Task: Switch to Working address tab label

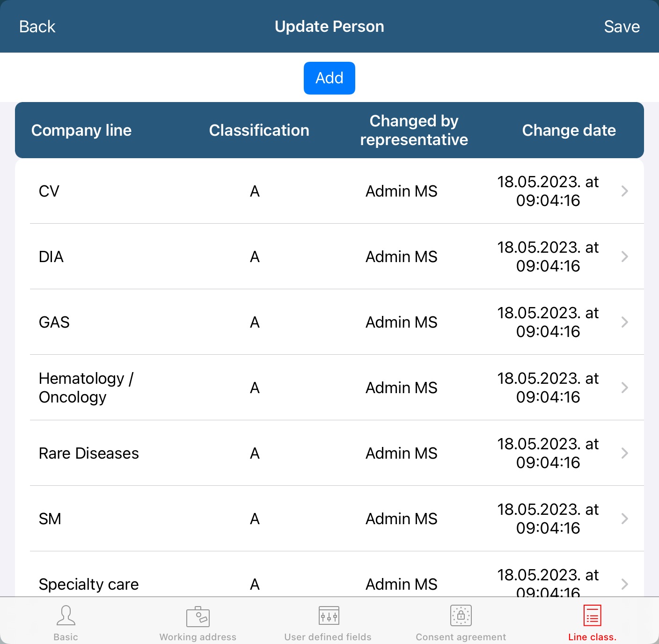Action: pyautogui.click(x=198, y=637)
